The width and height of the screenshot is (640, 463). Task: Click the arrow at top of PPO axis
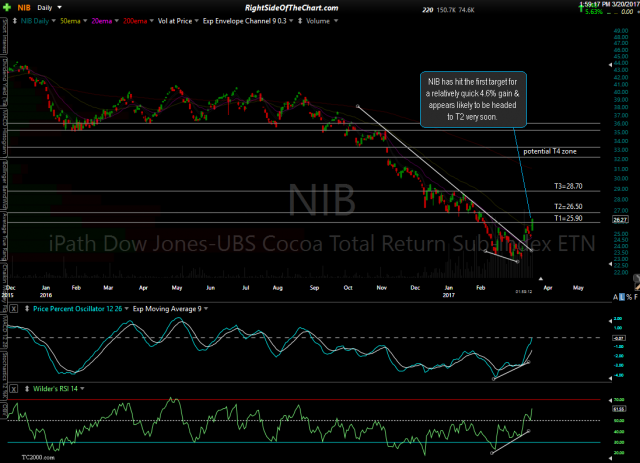[610, 321]
